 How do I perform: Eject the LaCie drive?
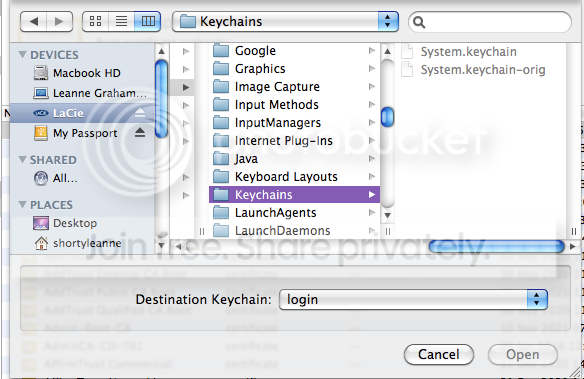140,112
